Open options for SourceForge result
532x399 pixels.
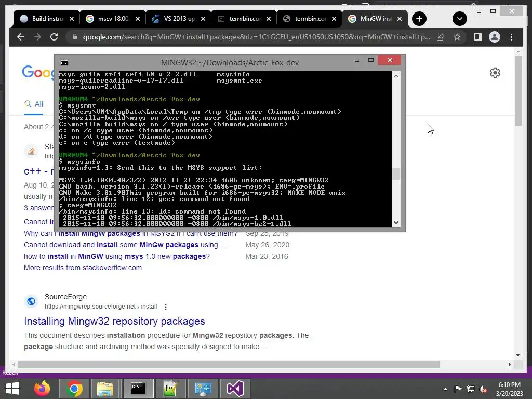pyautogui.click(x=166, y=307)
